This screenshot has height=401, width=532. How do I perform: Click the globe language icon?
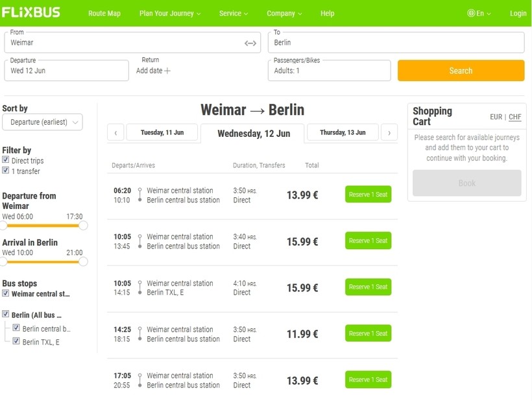471,13
